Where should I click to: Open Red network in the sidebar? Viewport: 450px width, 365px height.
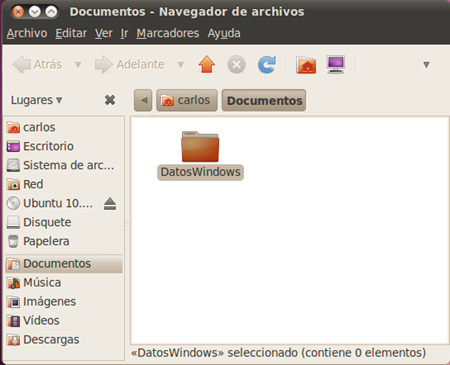[63, 184]
